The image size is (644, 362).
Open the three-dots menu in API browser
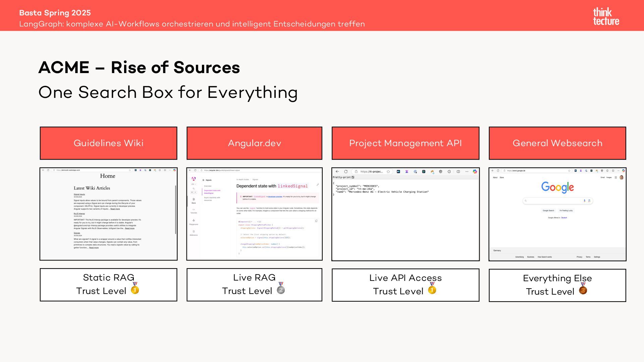pos(467,172)
